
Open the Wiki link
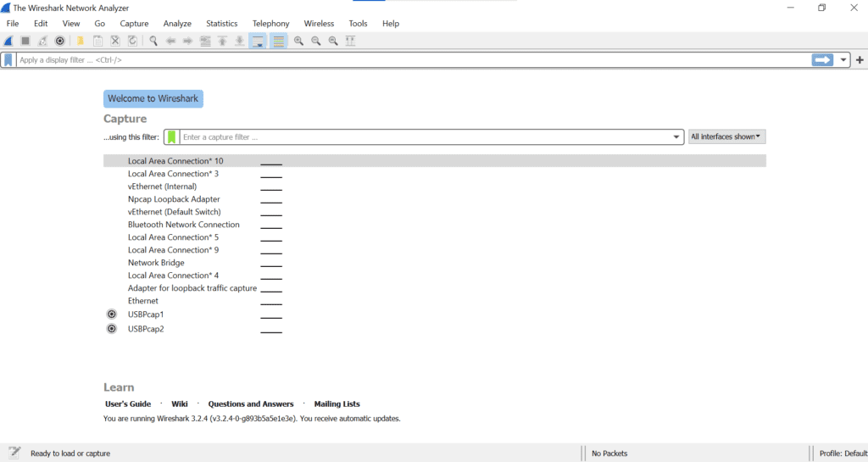180,404
